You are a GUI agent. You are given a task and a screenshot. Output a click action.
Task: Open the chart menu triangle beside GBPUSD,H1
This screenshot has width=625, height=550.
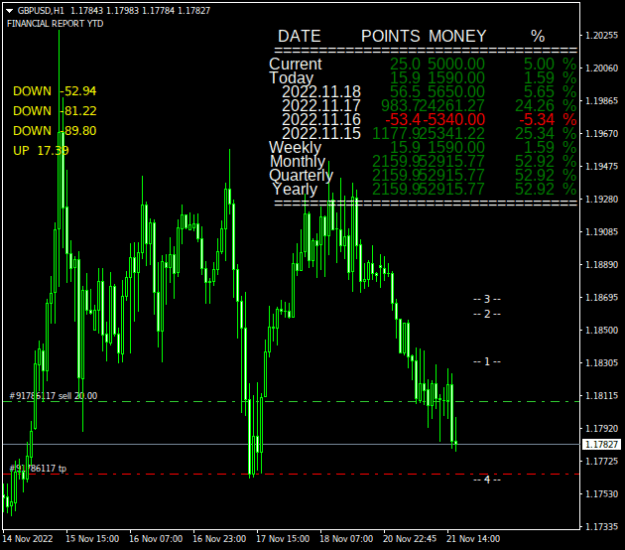click(x=10, y=11)
